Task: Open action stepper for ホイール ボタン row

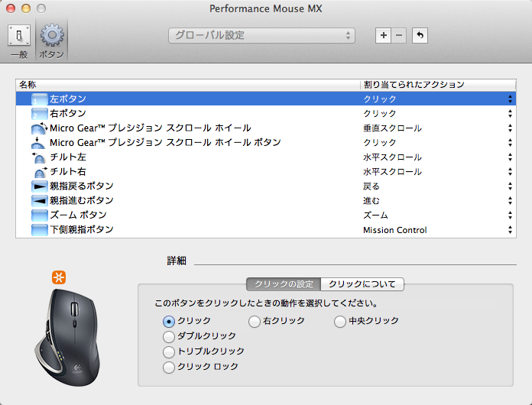Action: [x=510, y=143]
